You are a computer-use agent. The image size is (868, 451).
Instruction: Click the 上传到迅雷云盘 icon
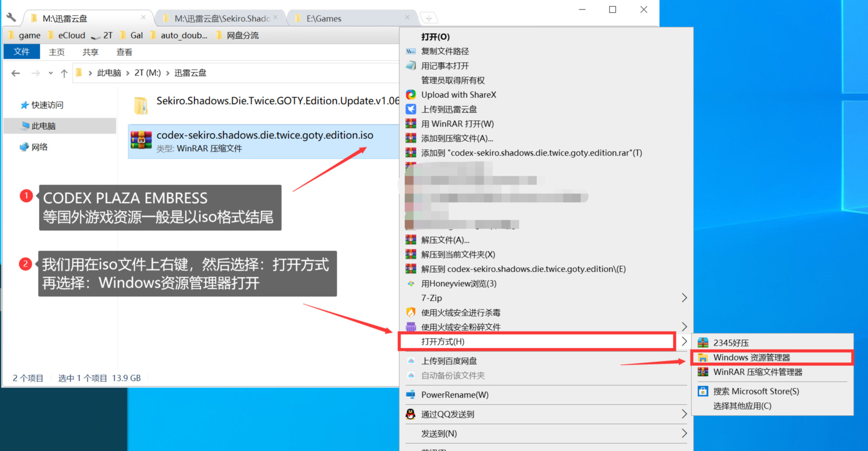click(410, 109)
